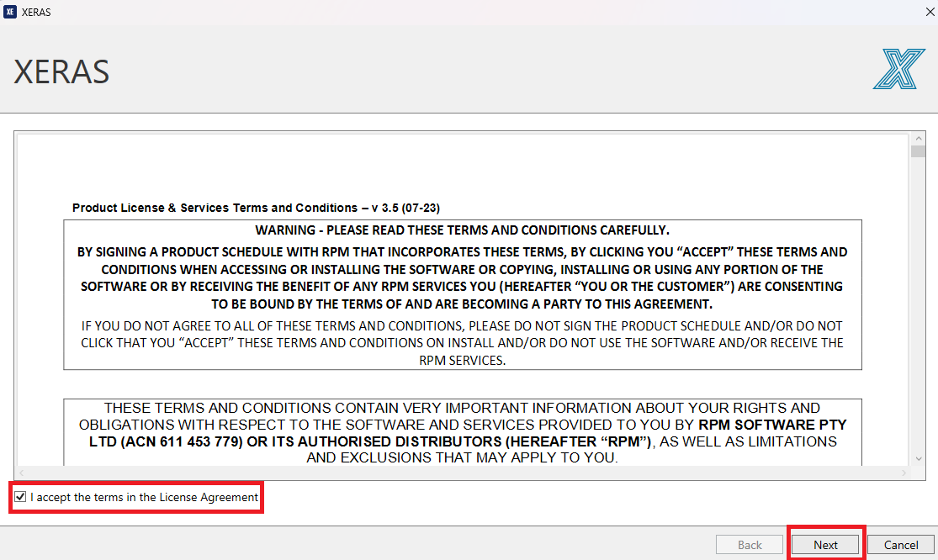The image size is (938, 560).
Task: Click the scrollbar up arrow
Action: (x=918, y=137)
